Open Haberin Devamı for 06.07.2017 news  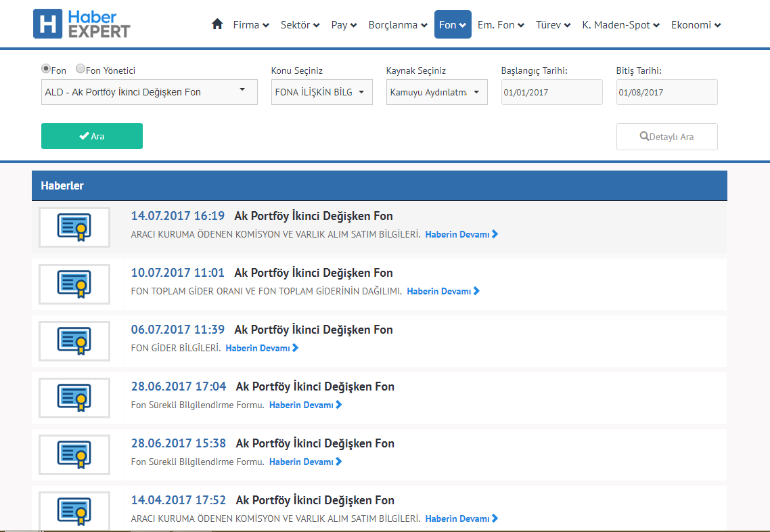pyautogui.click(x=262, y=349)
